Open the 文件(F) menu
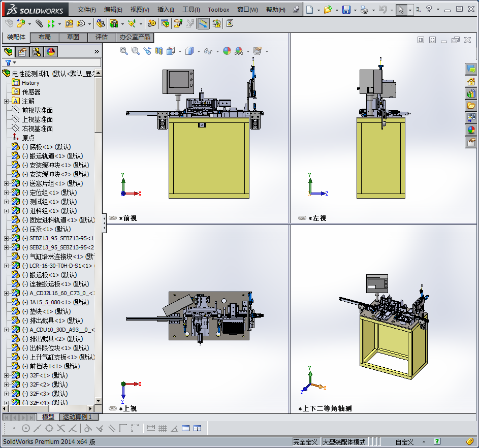479x448 pixels. pyautogui.click(x=86, y=10)
